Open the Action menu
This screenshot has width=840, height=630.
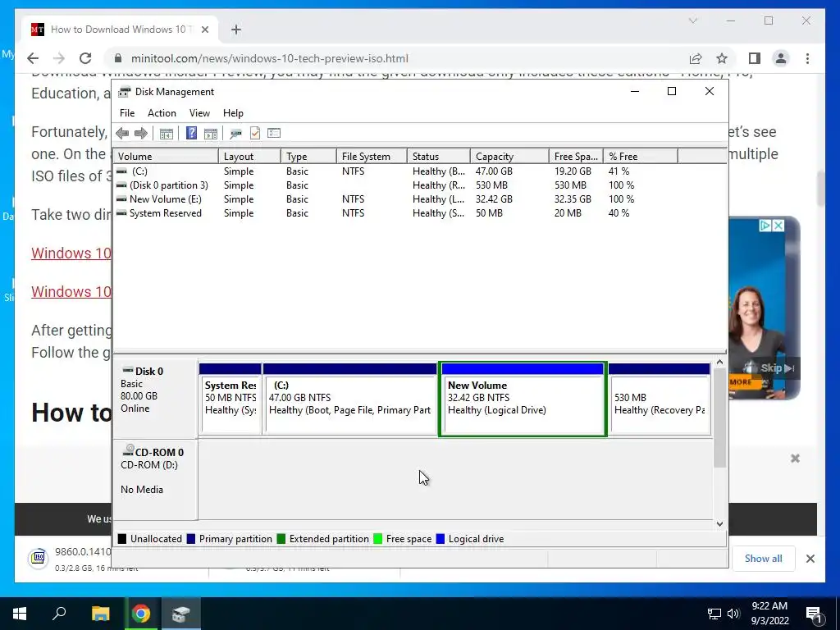tap(162, 113)
